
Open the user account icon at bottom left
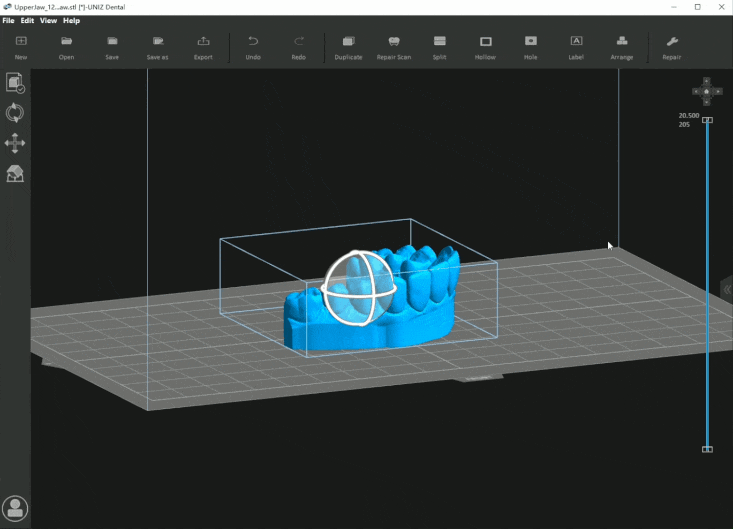click(15, 508)
